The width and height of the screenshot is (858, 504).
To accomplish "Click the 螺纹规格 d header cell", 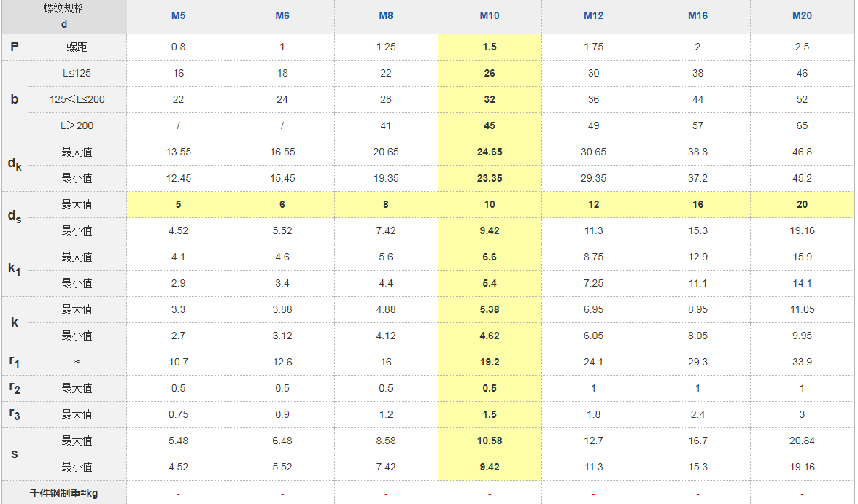I will point(64,17).
